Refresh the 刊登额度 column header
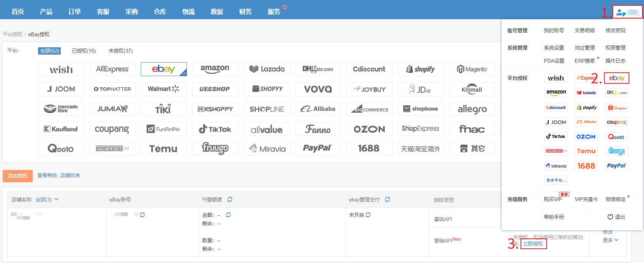644x263 pixels. 230,200
